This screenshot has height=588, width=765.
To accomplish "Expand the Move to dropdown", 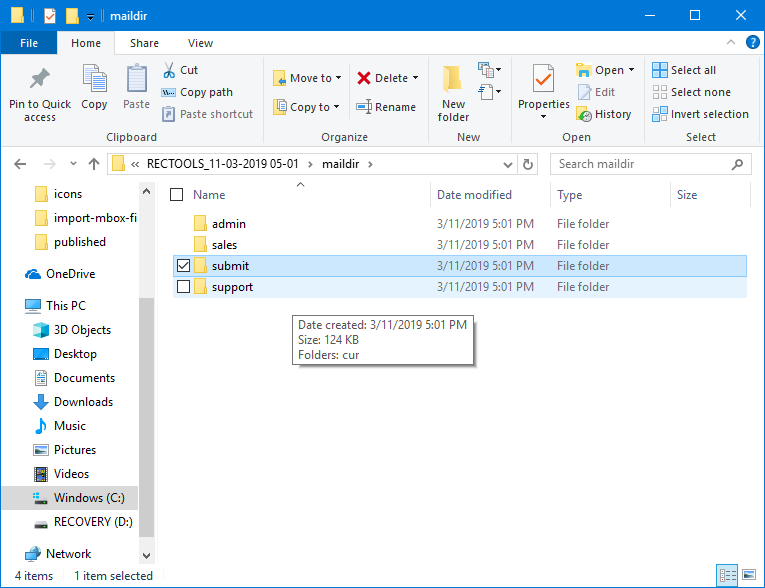I will click(338, 78).
